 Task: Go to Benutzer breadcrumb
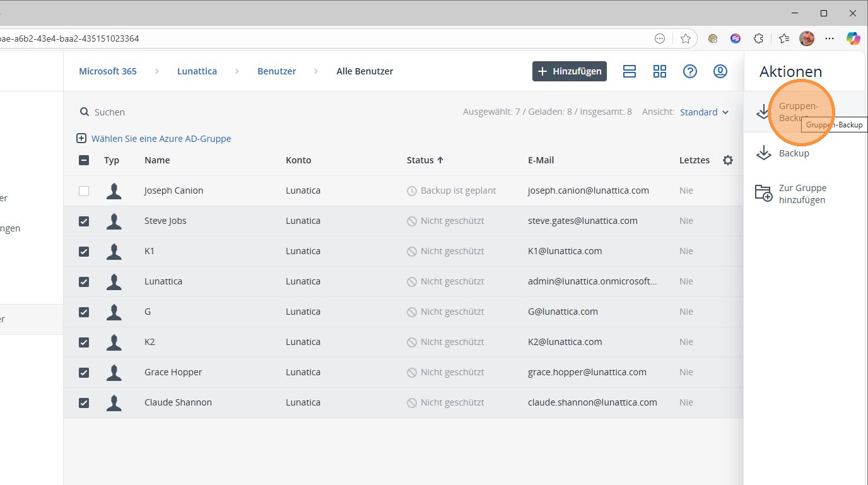point(276,71)
